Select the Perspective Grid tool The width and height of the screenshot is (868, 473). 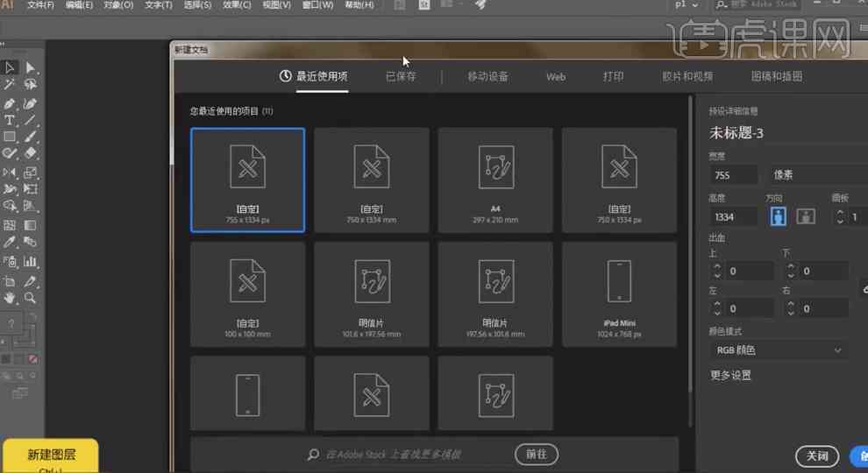coord(30,206)
